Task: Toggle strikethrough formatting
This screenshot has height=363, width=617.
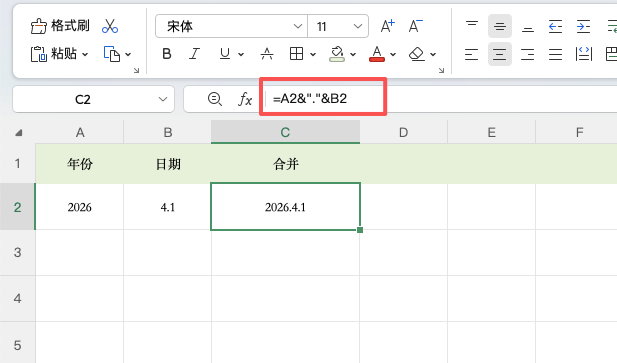Action: pos(267,54)
